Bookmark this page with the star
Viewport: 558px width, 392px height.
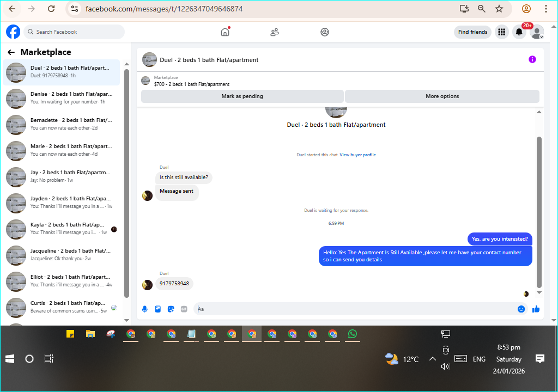click(499, 9)
